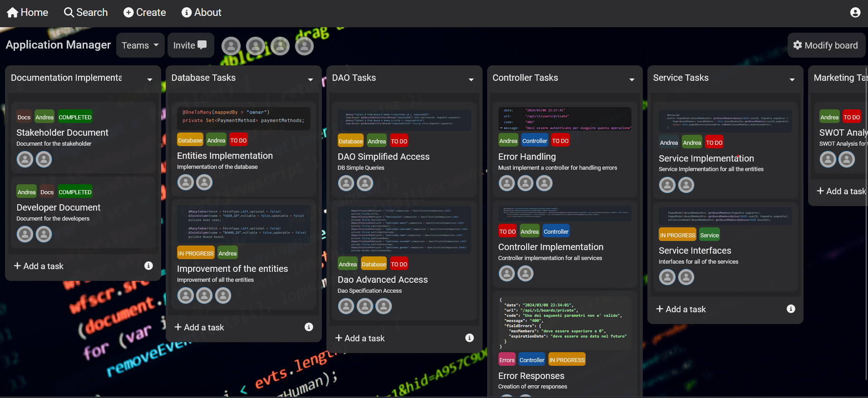Image resolution: width=868 pixels, height=398 pixels.
Task: Open the Search page
Action: click(86, 12)
